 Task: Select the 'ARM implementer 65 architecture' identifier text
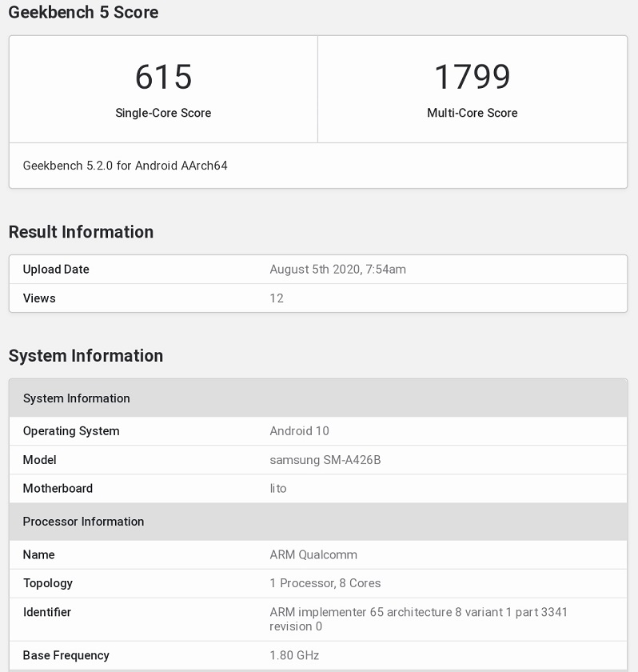pyautogui.click(x=418, y=619)
